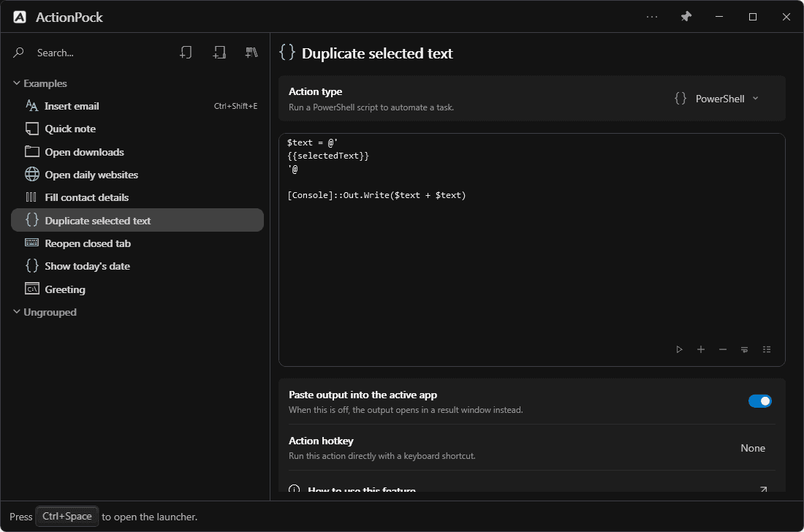This screenshot has height=532, width=804.
Task: Select the Show today's date action
Action: (x=137, y=266)
